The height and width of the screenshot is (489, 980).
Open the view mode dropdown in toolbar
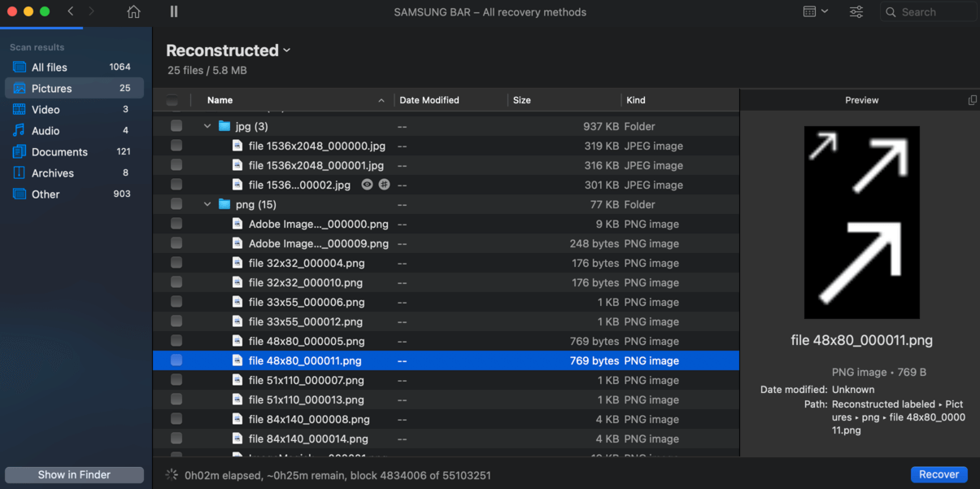tap(815, 12)
